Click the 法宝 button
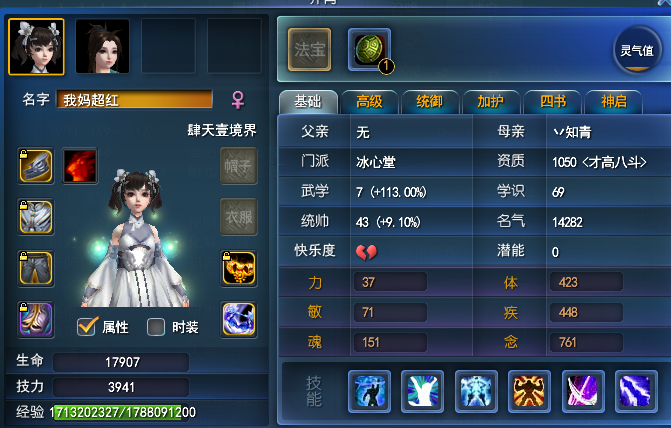 point(309,50)
